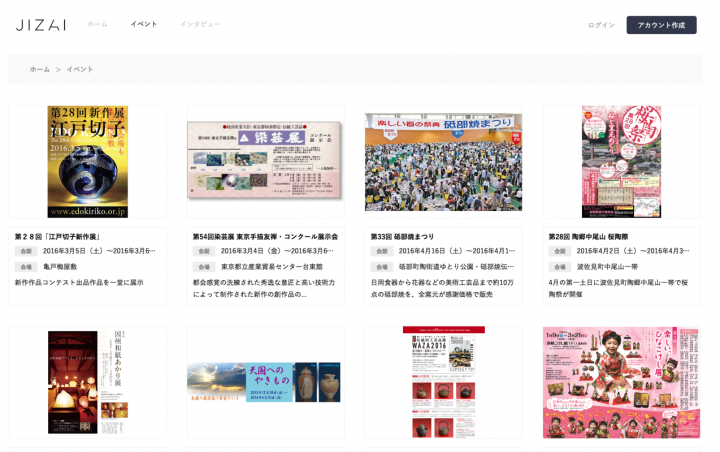This screenshot has height=452, width=720.
Task: Open the hina doll festival poster thumbnail
Action: [621, 382]
